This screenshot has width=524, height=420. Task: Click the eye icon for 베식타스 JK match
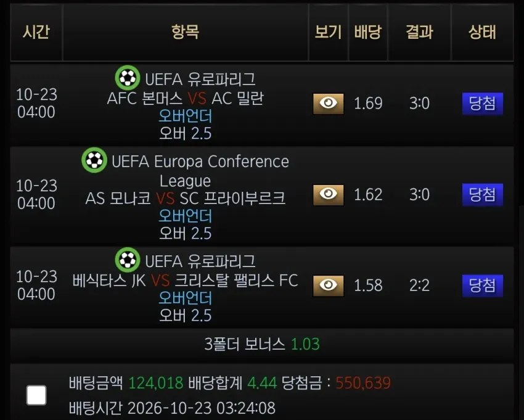pyautogui.click(x=328, y=286)
